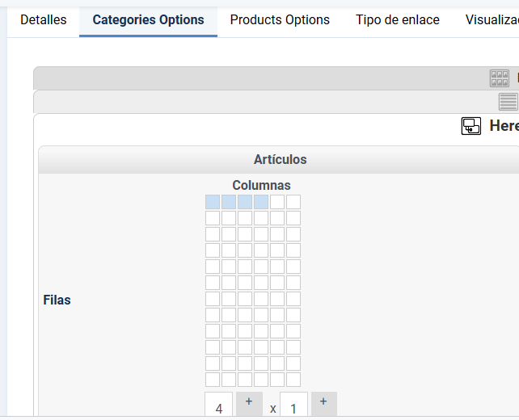Collapse the Artículos section header

coord(279,160)
